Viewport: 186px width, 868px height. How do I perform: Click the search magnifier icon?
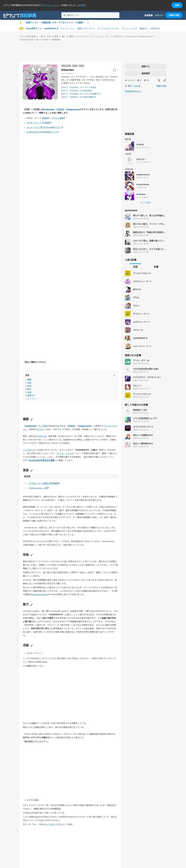coord(64,15)
